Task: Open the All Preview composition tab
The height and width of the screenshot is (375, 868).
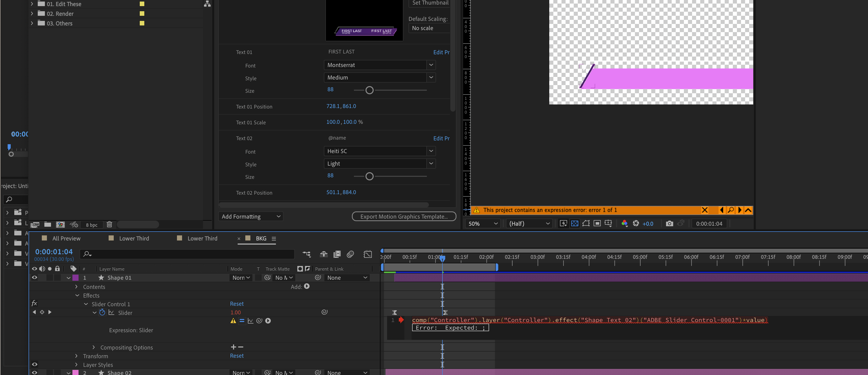Action: (x=66, y=238)
